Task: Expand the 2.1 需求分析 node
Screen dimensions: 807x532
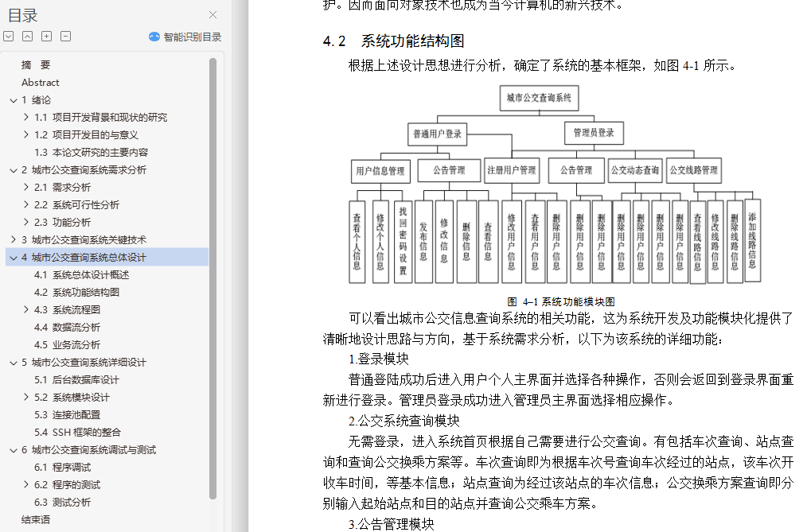Action: click(x=26, y=187)
